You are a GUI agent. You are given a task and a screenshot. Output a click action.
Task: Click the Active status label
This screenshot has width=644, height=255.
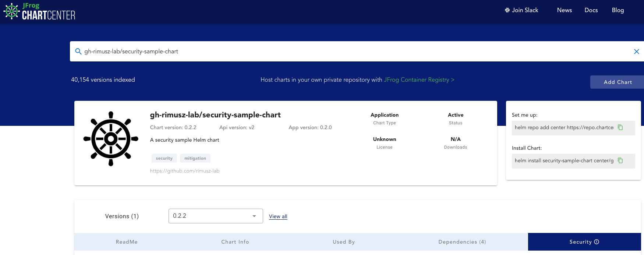pos(456,115)
